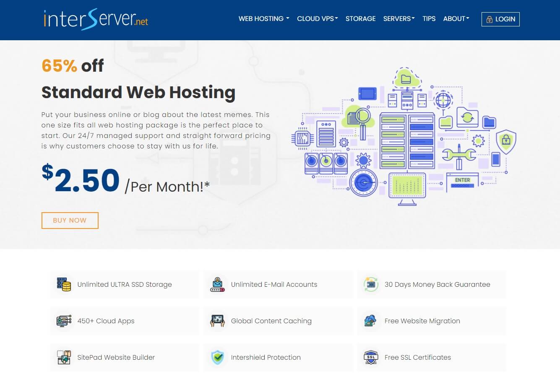Click the Global Content Caching label
The image size is (560, 392).
point(271,321)
